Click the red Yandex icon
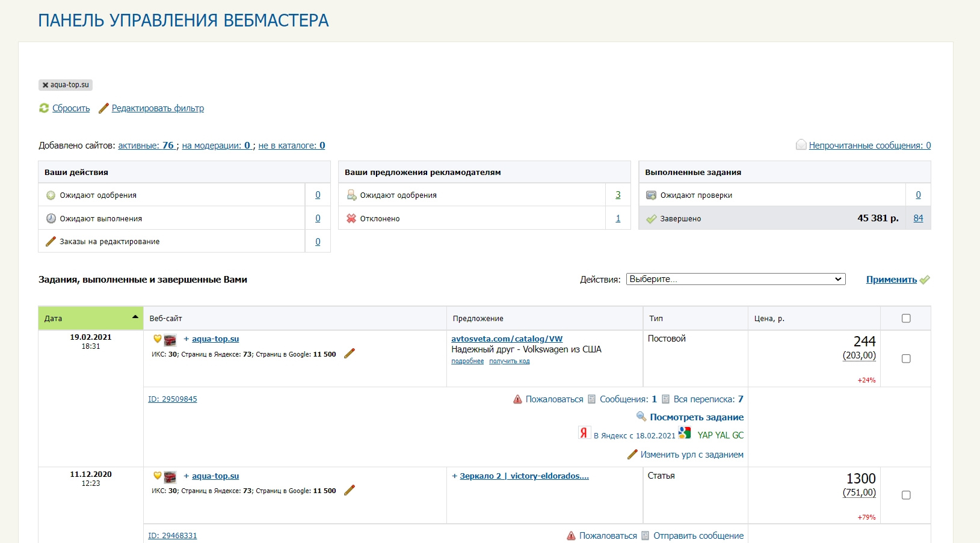The width and height of the screenshot is (980, 543). click(584, 433)
